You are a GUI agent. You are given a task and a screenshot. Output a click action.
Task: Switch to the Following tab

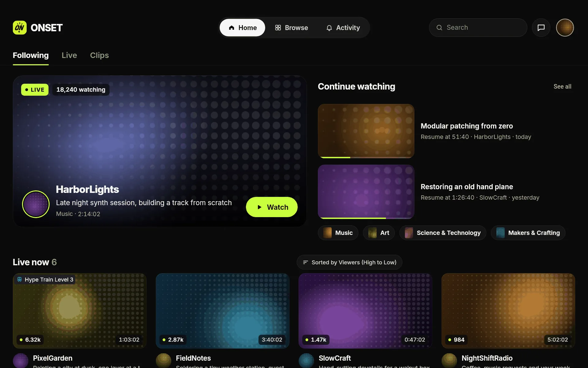(31, 56)
